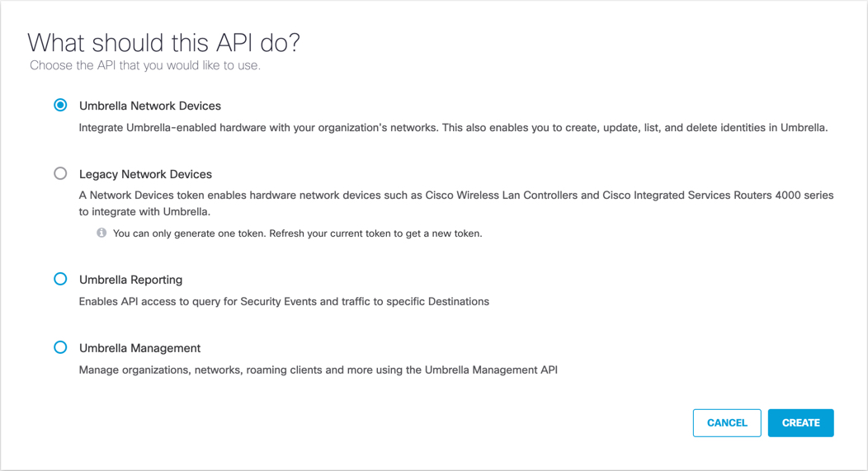Image resolution: width=868 pixels, height=471 pixels.
Task: Click 'Manage organizations, networks, roaming clients' description
Action: point(318,370)
